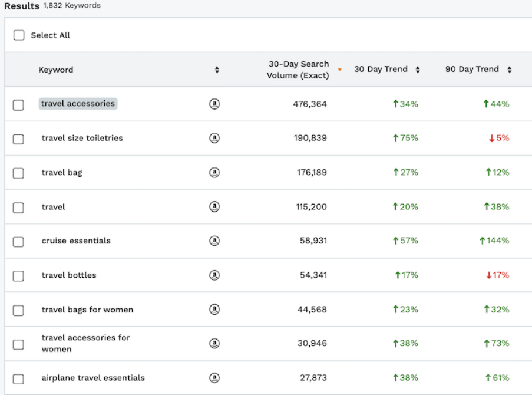The width and height of the screenshot is (532, 395).
Task: Click Amazon icon beside travel size toiletries
Action: pyautogui.click(x=215, y=138)
